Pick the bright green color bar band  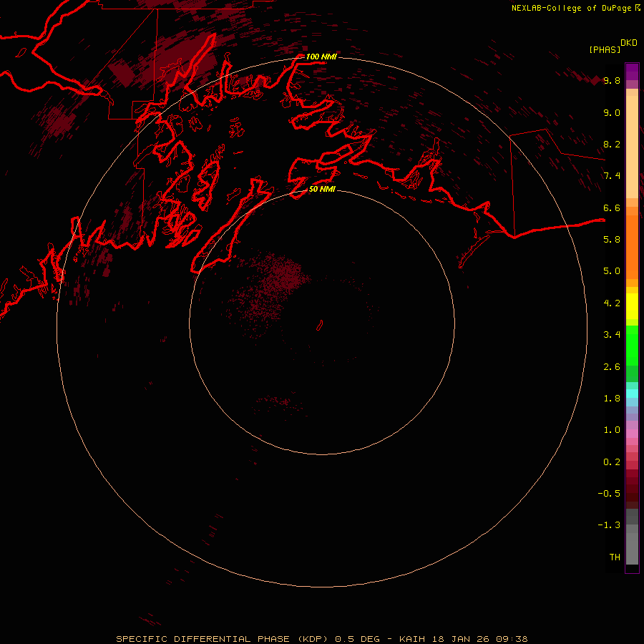click(x=632, y=346)
